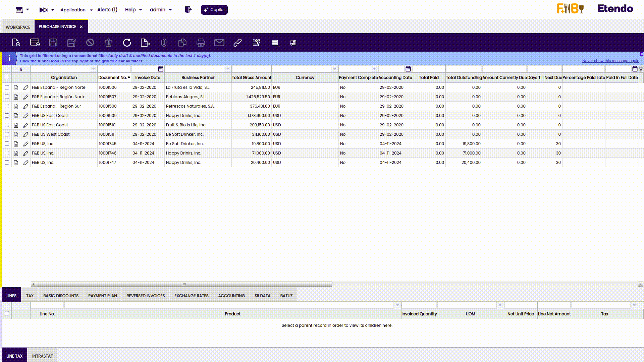Expand the Lines UOM filter dropdown
Image resolution: width=644 pixels, height=362 pixels.
(500, 305)
